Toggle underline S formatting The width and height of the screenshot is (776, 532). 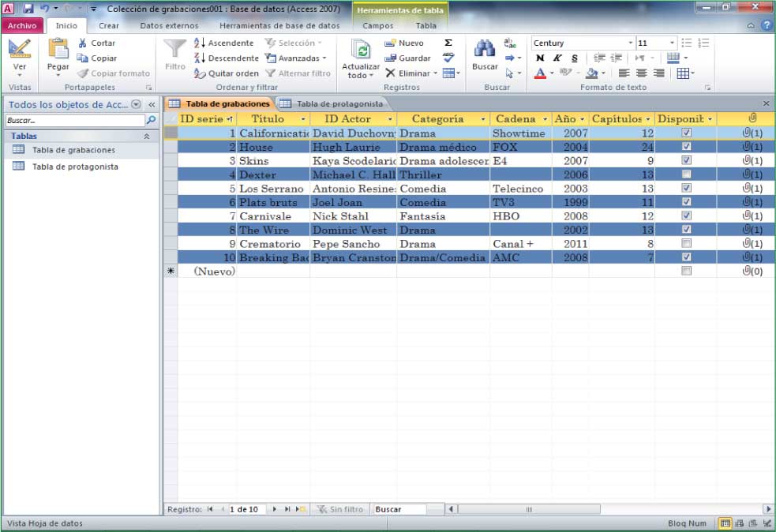click(x=575, y=58)
